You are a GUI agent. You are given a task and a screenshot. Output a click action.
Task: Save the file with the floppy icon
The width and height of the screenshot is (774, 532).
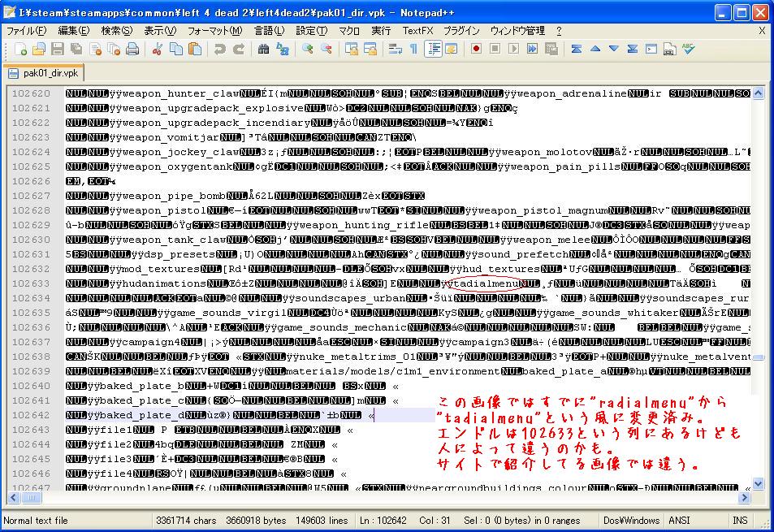coord(58,49)
